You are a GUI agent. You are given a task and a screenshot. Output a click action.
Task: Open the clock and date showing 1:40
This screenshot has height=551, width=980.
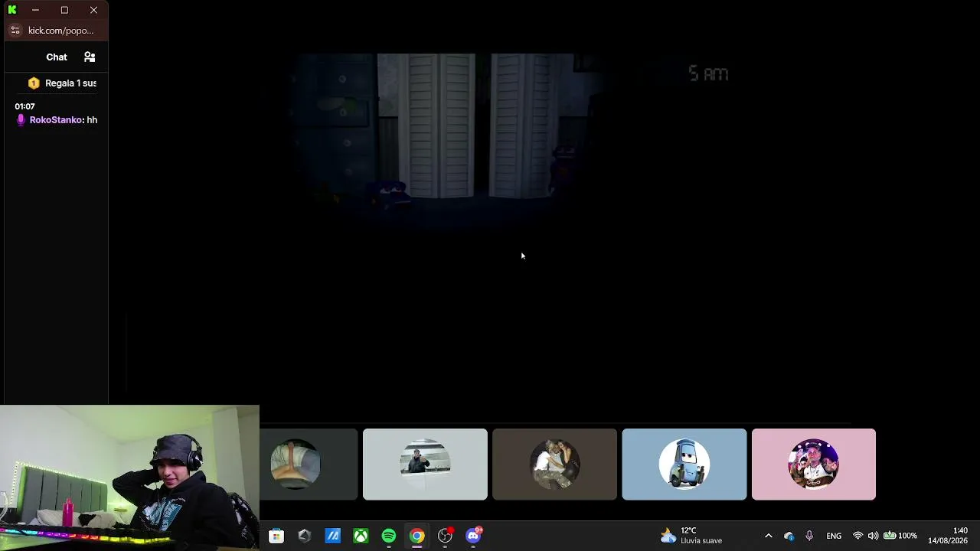[x=948, y=536]
